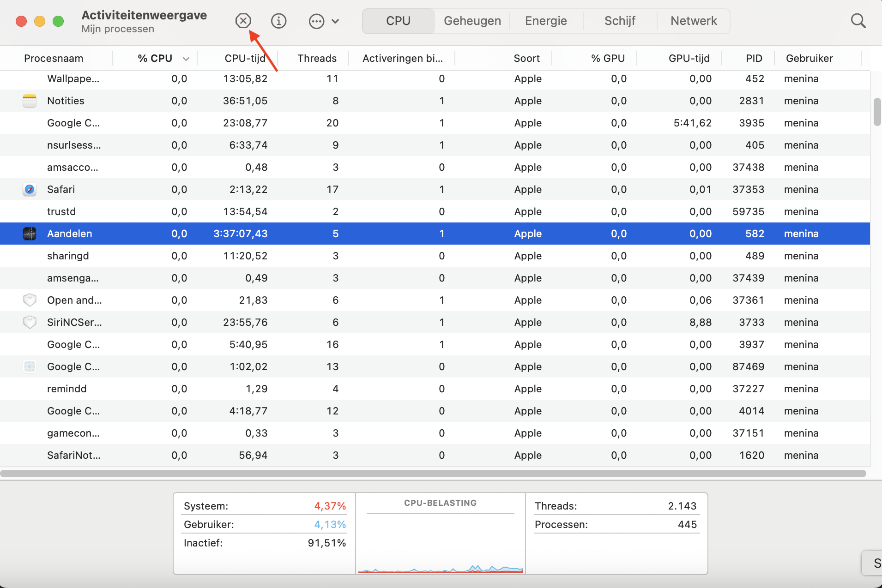
Task: Select the Energie tab
Action: pyautogui.click(x=546, y=21)
